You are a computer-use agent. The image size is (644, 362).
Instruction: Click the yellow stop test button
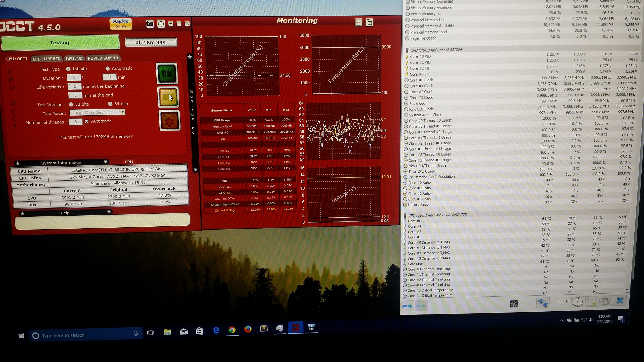[168, 97]
